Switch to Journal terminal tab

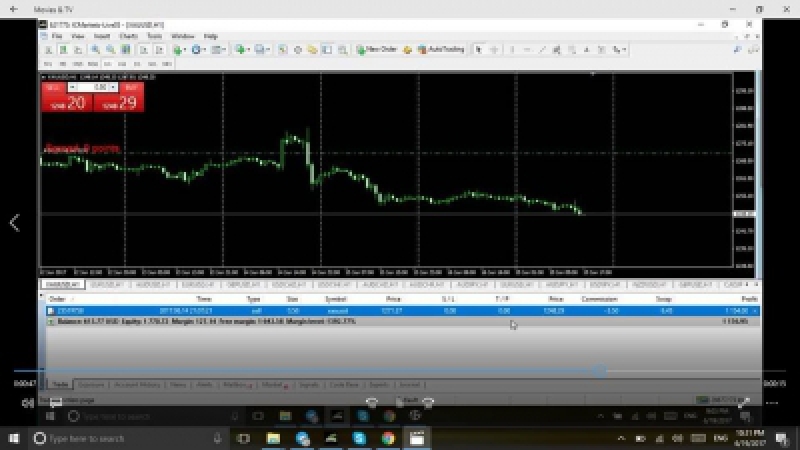pos(410,385)
